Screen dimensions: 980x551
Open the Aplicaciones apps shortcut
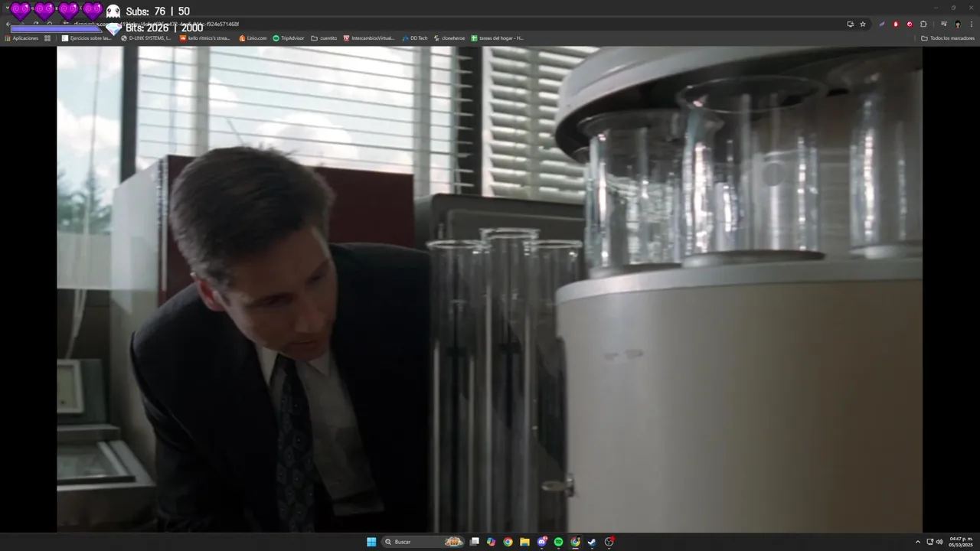[x=21, y=38]
